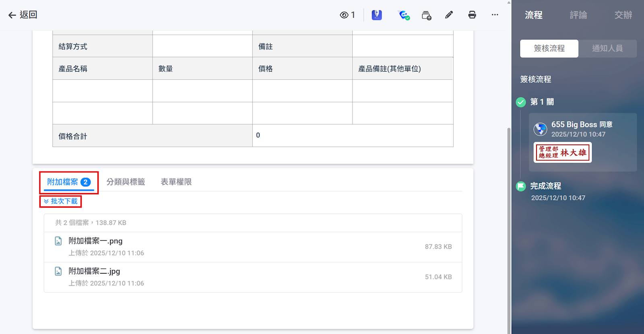Screen dimensions: 644x334
Task: Click the file icon for 附加檔案二.jpg
Action: 58,271
